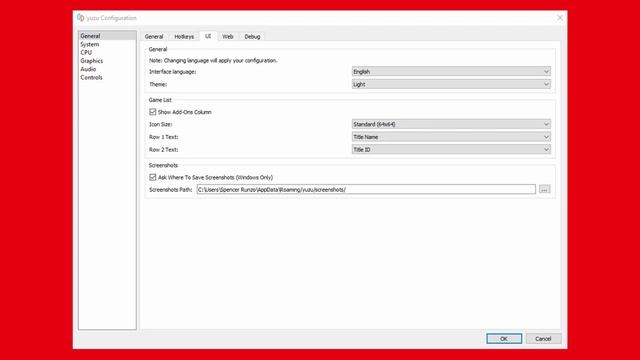Screen dimensions: 640x360
Task: Click the language change note text
Action: pyautogui.click(x=213, y=60)
